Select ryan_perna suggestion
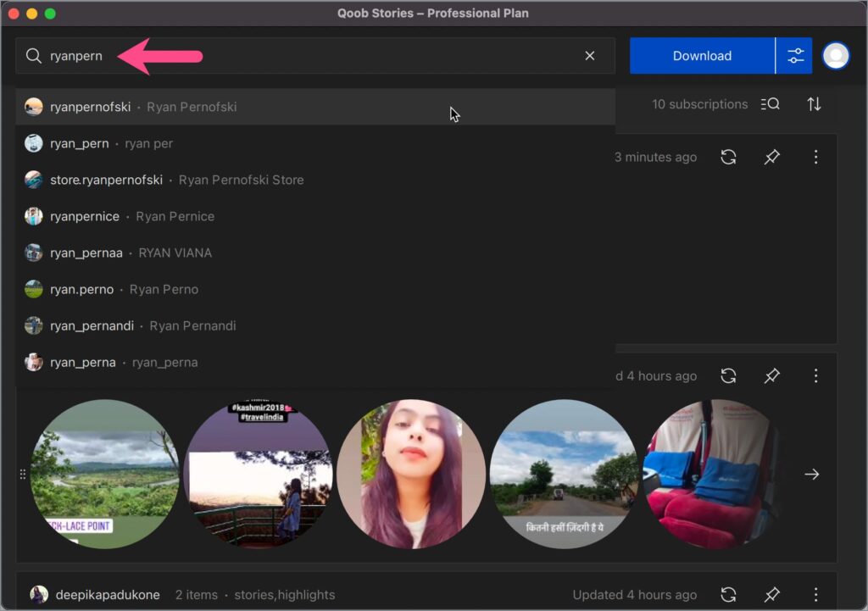The width and height of the screenshot is (868, 611). coord(315,363)
